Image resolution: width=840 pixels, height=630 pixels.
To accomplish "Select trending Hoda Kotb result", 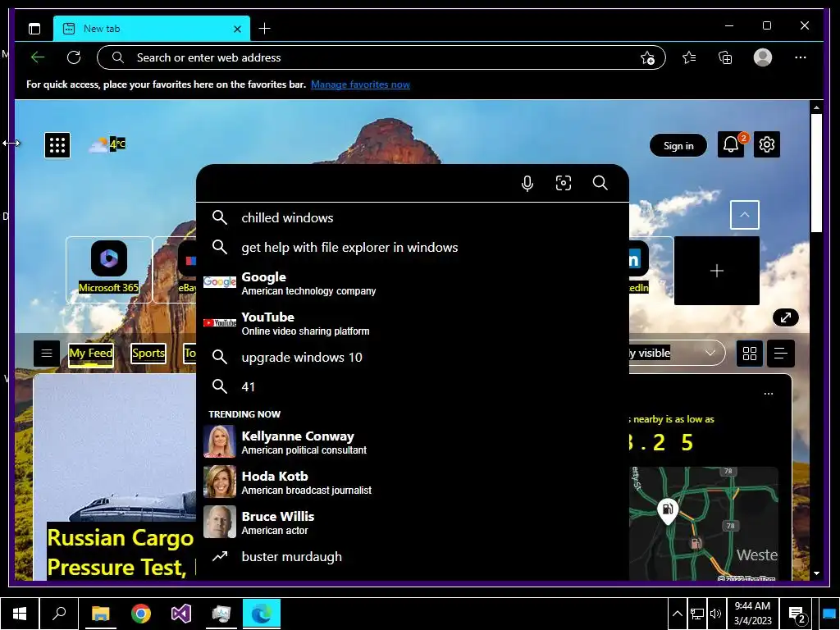I will (x=413, y=482).
